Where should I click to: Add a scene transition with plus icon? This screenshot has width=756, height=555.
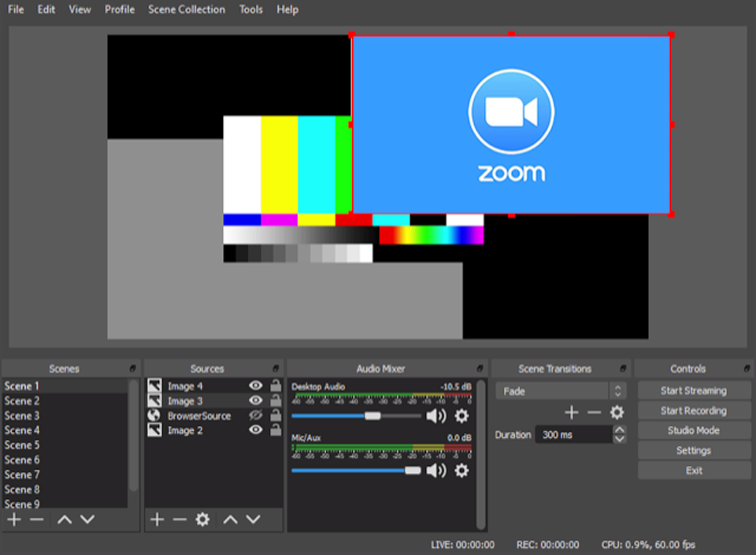coord(572,413)
